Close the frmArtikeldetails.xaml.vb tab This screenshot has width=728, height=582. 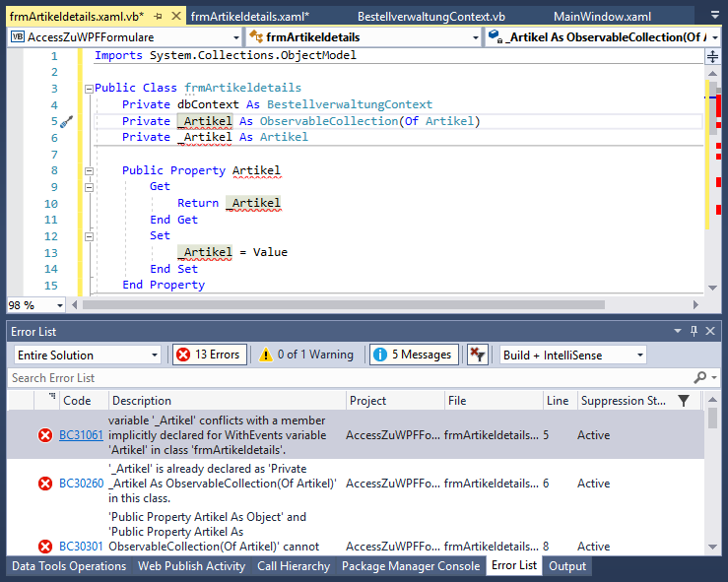(176, 17)
